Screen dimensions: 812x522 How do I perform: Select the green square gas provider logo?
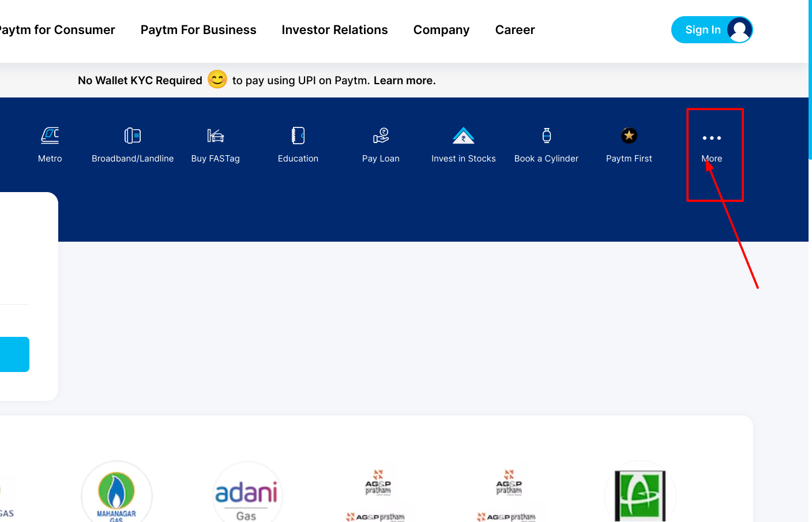tap(640, 495)
